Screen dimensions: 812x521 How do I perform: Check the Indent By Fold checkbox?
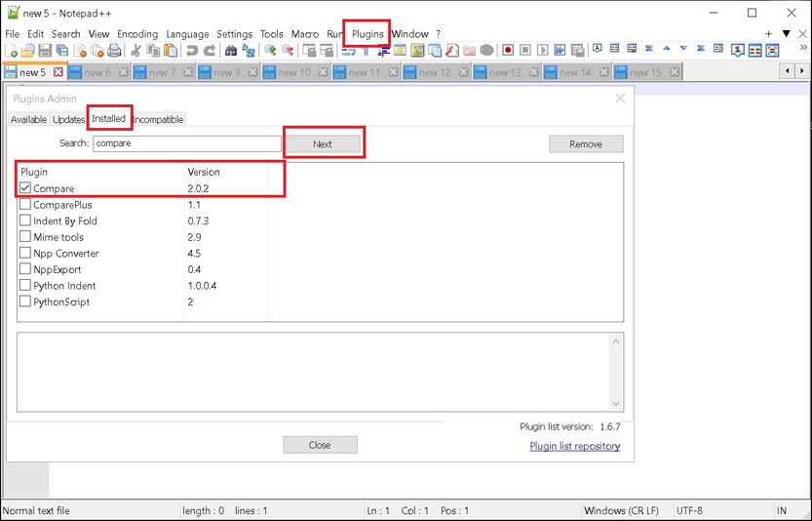click(x=25, y=220)
